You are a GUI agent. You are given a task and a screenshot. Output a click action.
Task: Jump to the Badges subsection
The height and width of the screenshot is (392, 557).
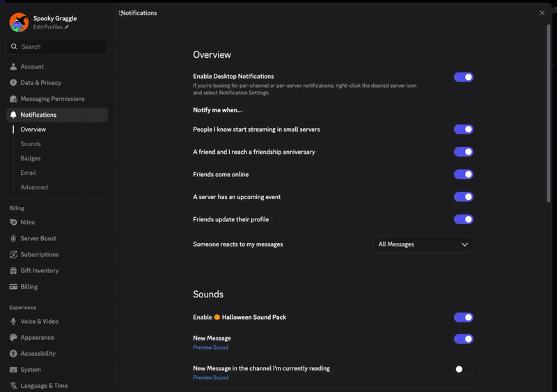click(31, 158)
